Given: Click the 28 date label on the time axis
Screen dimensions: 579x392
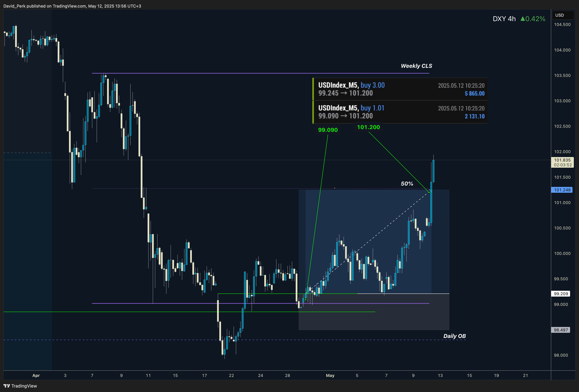Looking at the screenshot, I should (x=287, y=376).
